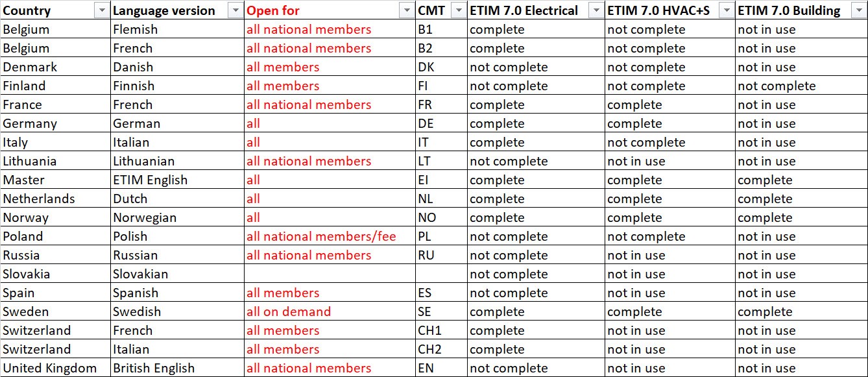The image size is (868, 377).
Task: Click the Lithuanian language version cell
Action: (x=177, y=161)
